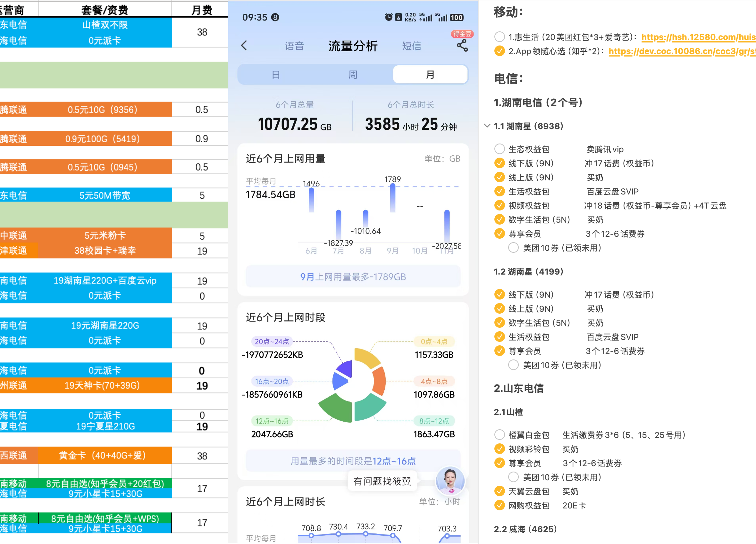Select the 周 period tab
The height and width of the screenshot is (544, 756).
tap(353, 75)
